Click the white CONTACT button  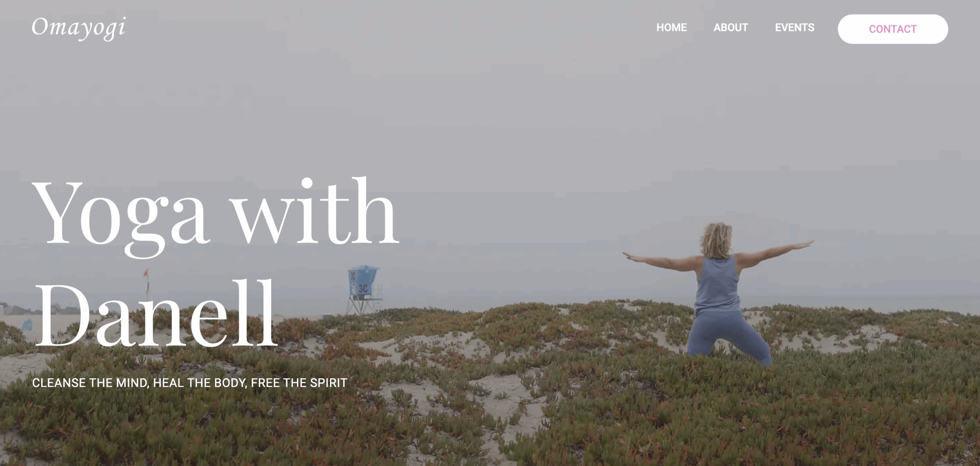(893, 29)
